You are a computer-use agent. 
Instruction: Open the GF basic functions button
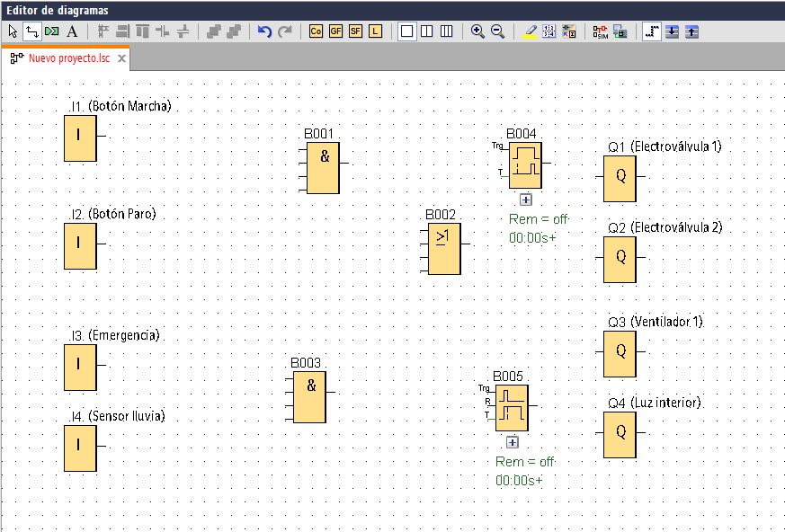335,31
